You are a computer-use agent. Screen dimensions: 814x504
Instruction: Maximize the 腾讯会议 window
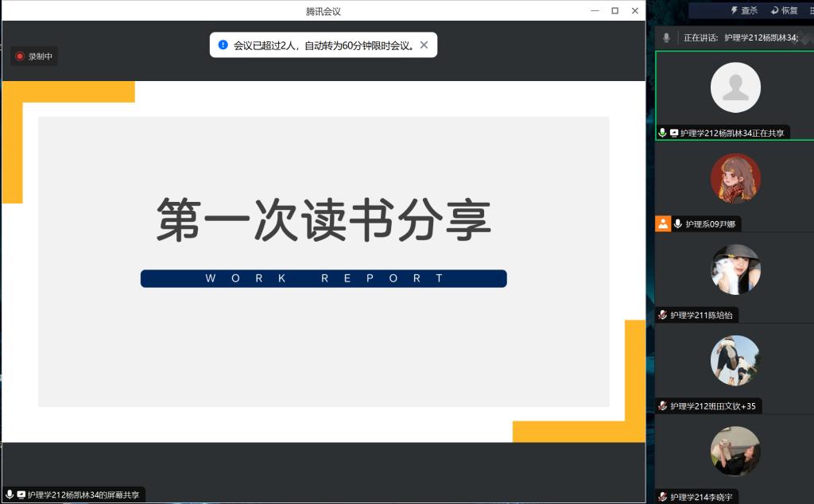coord(614,10)
